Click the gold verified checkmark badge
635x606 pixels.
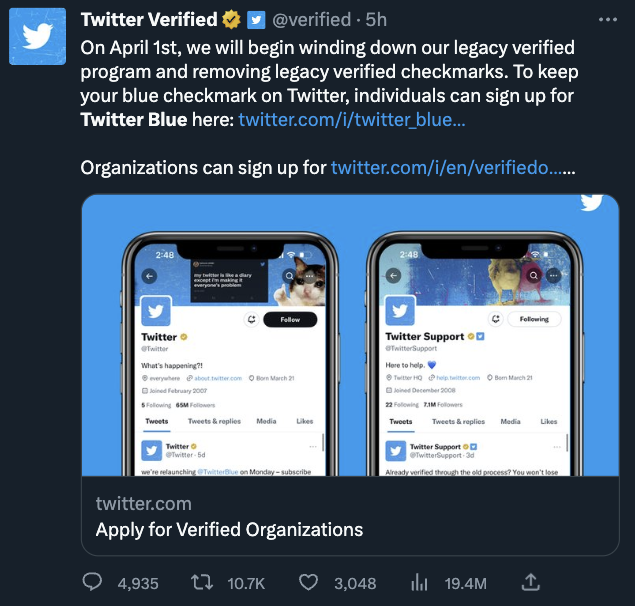(231, 19)
